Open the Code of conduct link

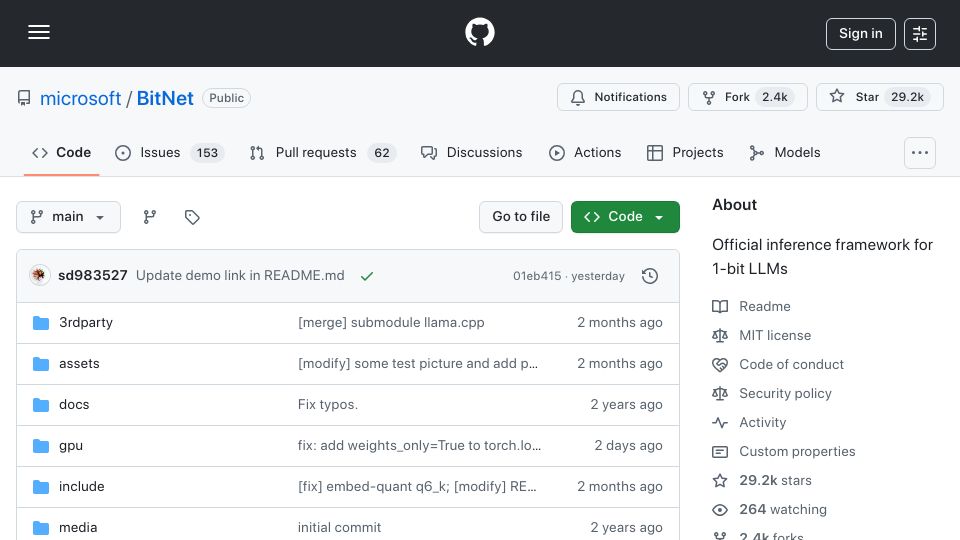[791, 364]
